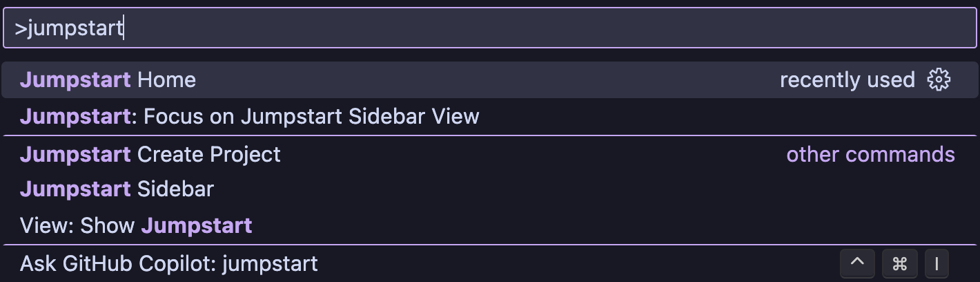Image resolution: width=980 pixels, height=282 pixels.
Task: Click the > prefix in command input
Action: [20, 28]
